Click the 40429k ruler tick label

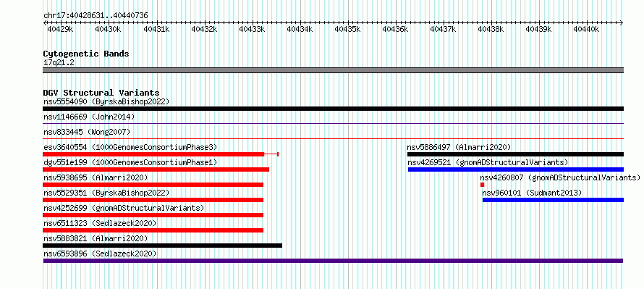(x=60, y=29)
